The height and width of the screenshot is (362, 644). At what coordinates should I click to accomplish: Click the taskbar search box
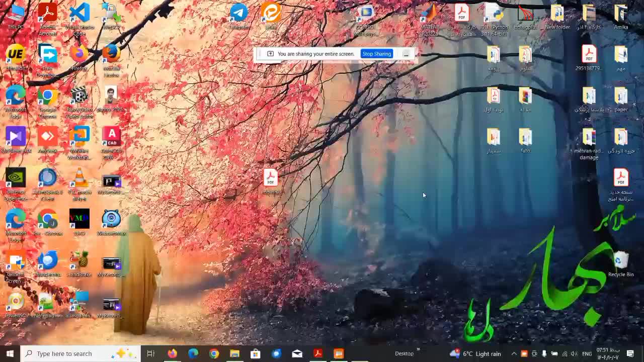[80, 353]
